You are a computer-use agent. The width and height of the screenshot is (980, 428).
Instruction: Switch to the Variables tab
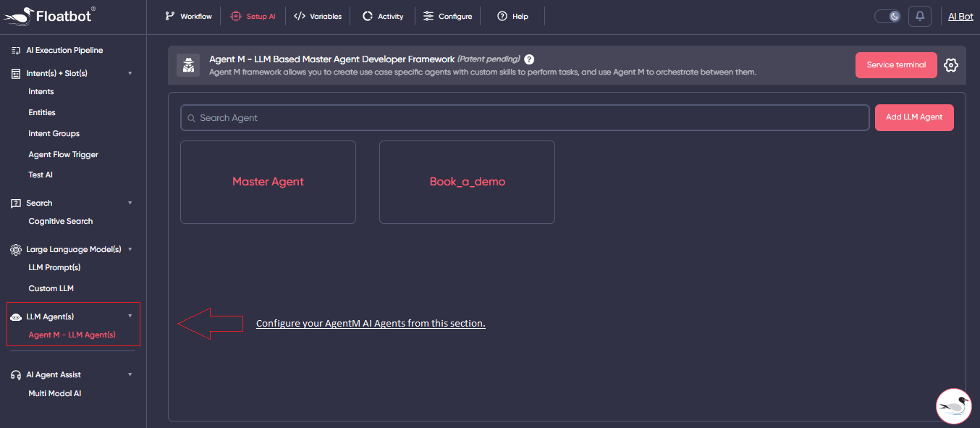[x=318, y=16]
